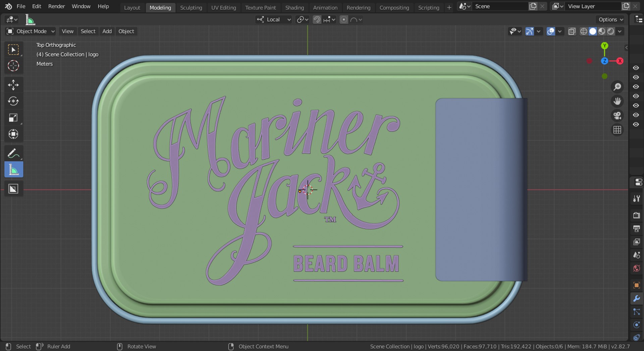Image resolution: width=644 pixels, height=351 pixels.
Task: Toggle snapping magnet icon
Action: [317, 20]
